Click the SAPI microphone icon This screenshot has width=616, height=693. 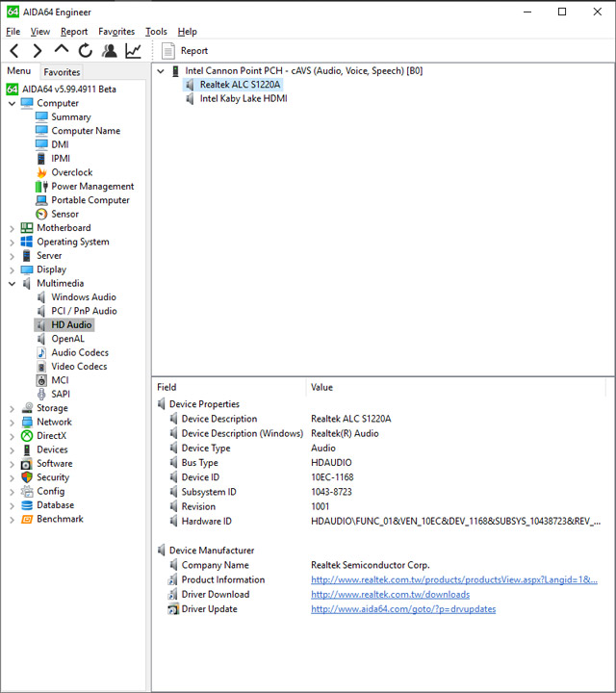point(41,395)
